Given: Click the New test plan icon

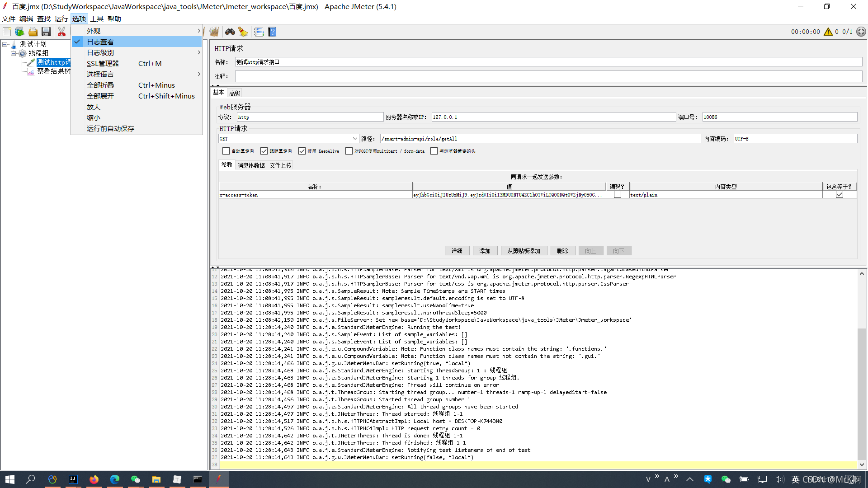Looking at the screenshot, I should pos(7,32).
